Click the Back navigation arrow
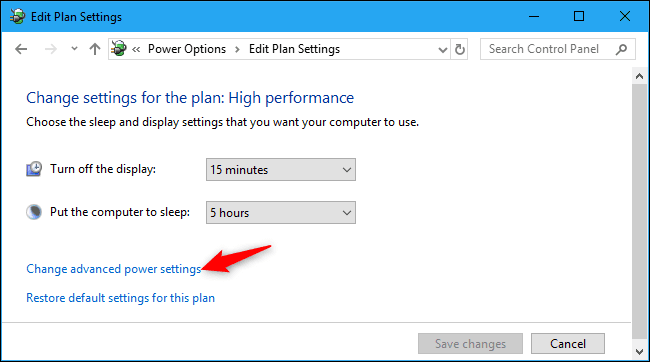The height and width of the screenshot is (362, 650). [x=21, y=49]
